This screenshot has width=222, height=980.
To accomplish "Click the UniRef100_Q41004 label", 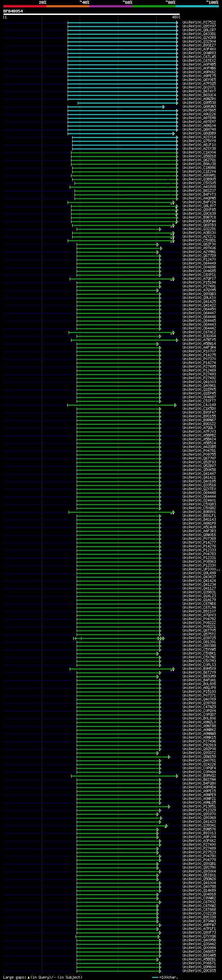I will (x=199, y=883).
